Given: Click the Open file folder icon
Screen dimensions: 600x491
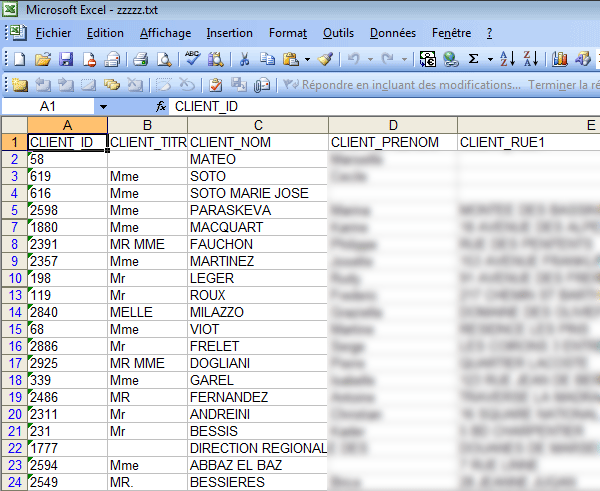Looking at the screenshot, I should point(44,59).
